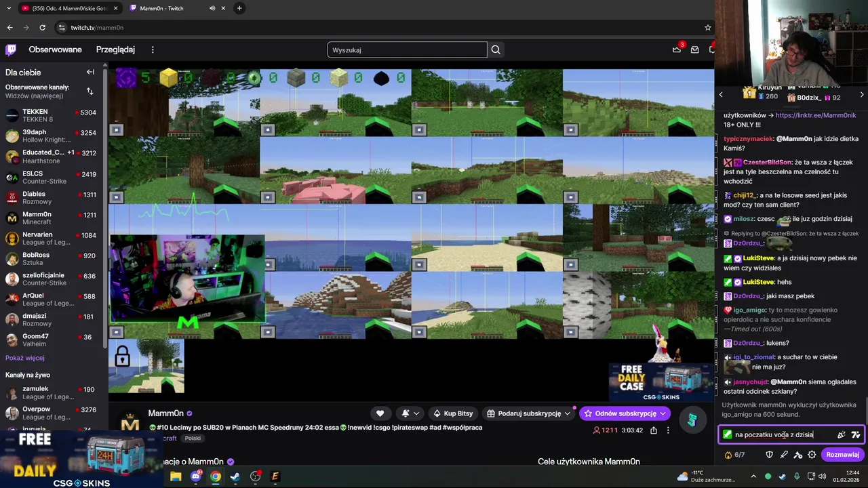Collapse the Dla ciebie sidebar
Screen dimensions: 868x488
pos(90,72)
